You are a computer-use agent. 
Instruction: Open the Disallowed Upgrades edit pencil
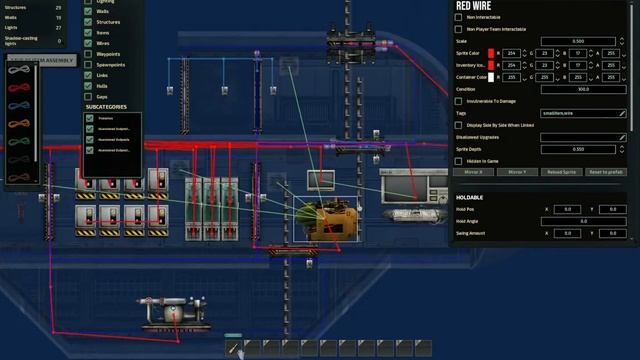coord(622,138)
